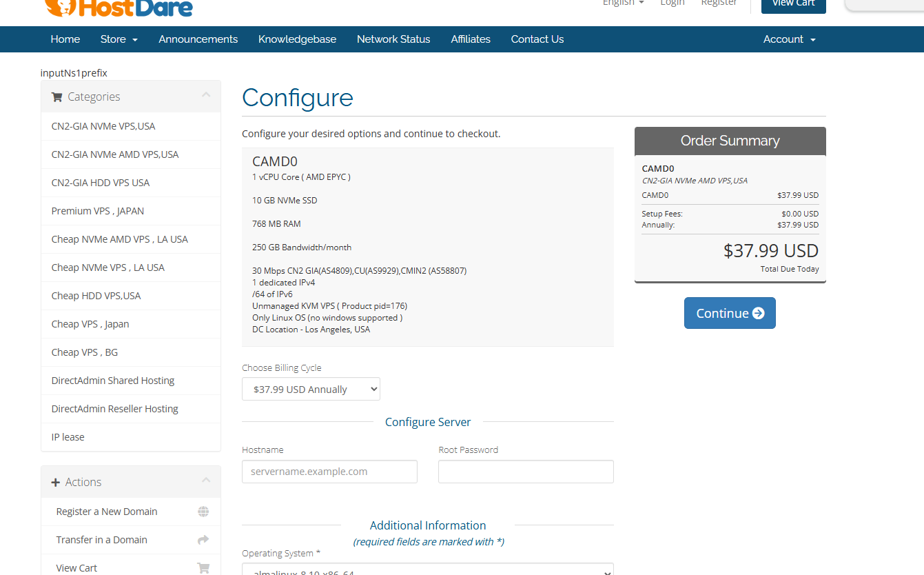
Task: Click the DC Location - Los Angeles text
Action: pyautogui.click(x=311, y=330)
